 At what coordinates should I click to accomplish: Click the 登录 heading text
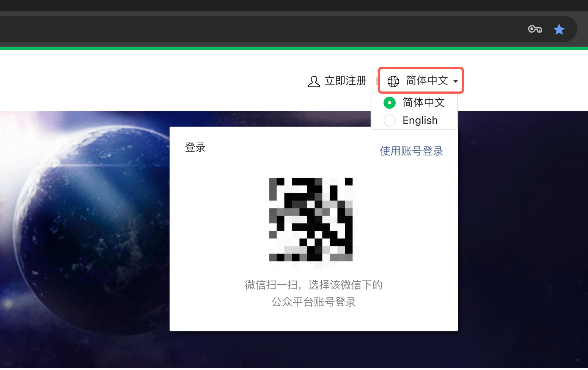click(195, 147)
